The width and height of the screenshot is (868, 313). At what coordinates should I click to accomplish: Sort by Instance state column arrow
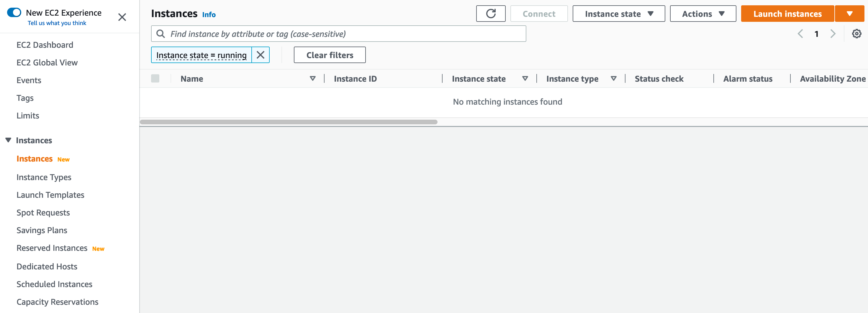tap(525, 78)
